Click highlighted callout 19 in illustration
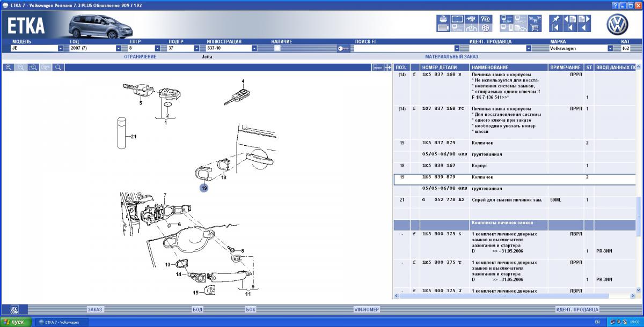Screen dimensions: 644x327 pos(204,188)
